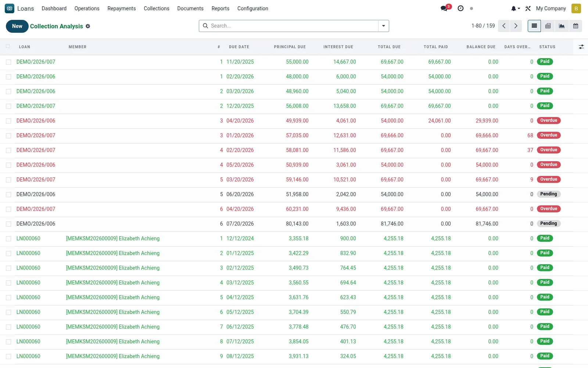Image resolution: width=588 pixels, height=368 pixels.
Task: Switch to graph chart view
Action: [562, 26]
